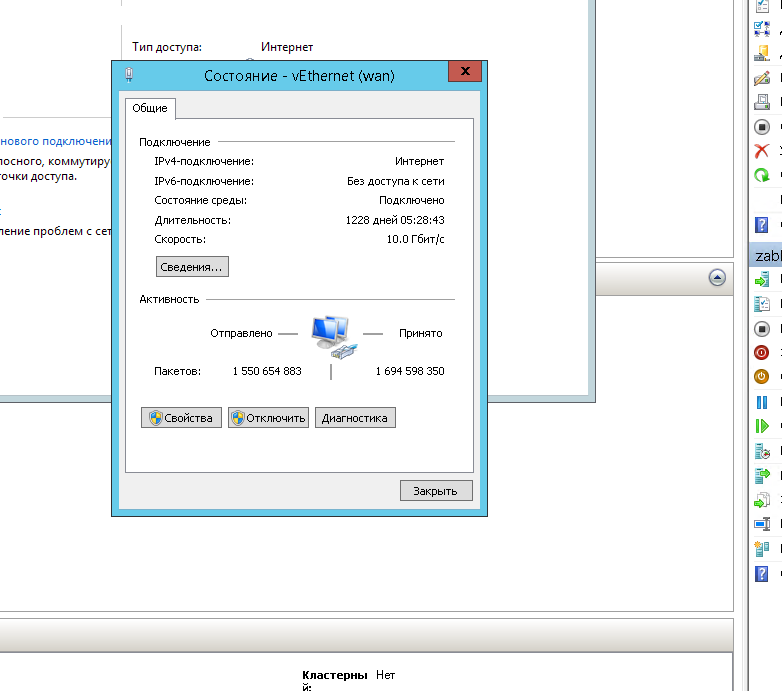Click the Connect icon under zabl header

762,280
